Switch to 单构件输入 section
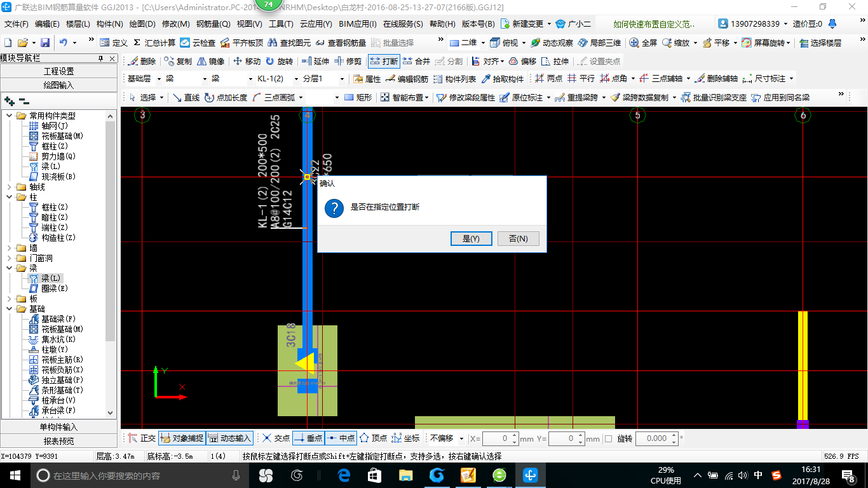The height and width of the screenshot is (488, 868). pyautogui.click(x=58, y=427)
